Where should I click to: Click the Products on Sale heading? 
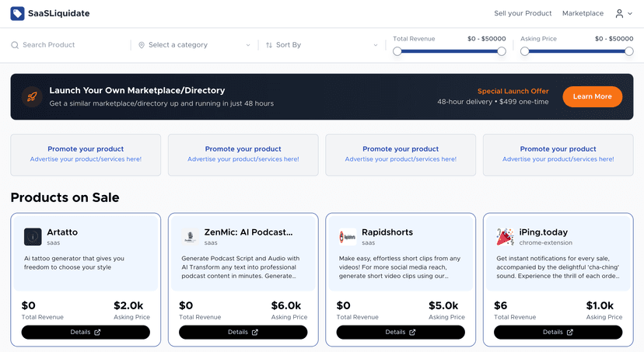point(65,197)
